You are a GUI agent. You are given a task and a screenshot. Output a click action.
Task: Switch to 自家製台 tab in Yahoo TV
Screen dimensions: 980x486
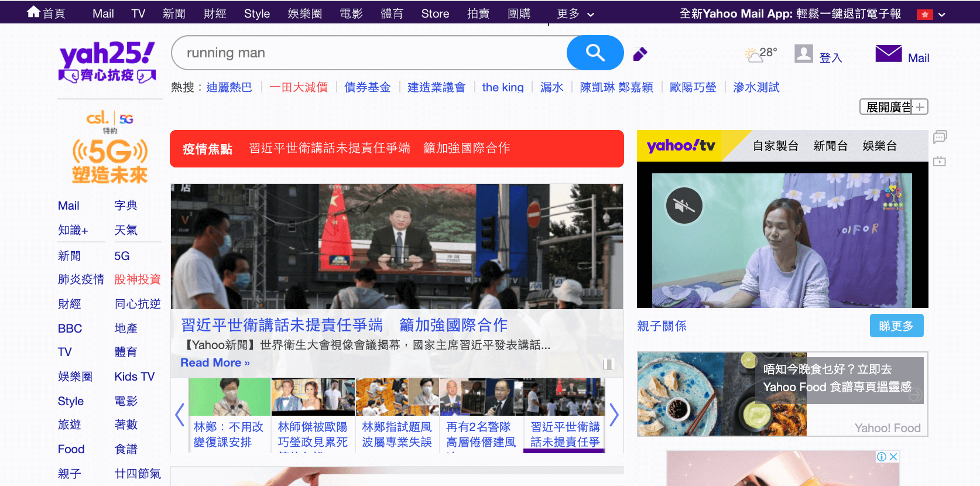click(776, 146)
